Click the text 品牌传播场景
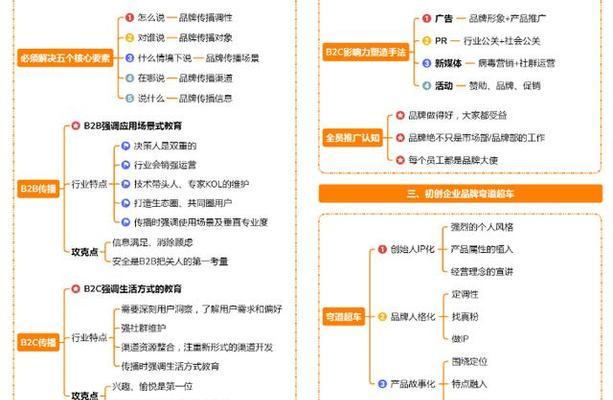 tap(232, 58)
